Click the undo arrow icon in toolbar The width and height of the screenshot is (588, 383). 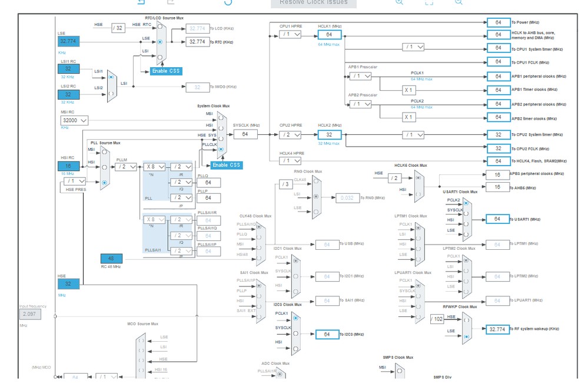point(141,2)
